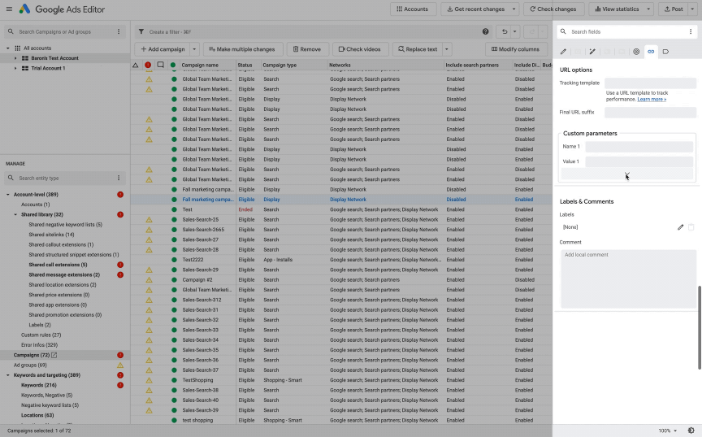Open the magic-wand pencil tab in side panel
Screen dimensions: 702x437
(x=592, y=51)
